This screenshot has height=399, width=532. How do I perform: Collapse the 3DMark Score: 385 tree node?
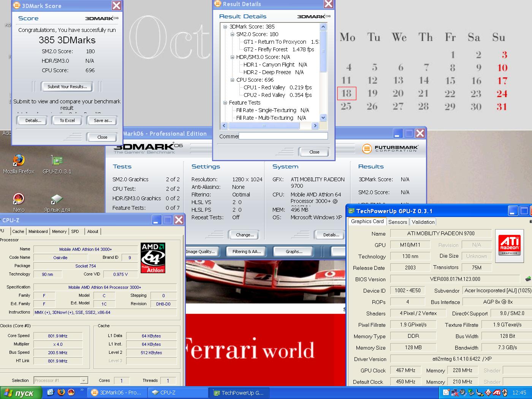pyautogui.click(x=225, y=27)
